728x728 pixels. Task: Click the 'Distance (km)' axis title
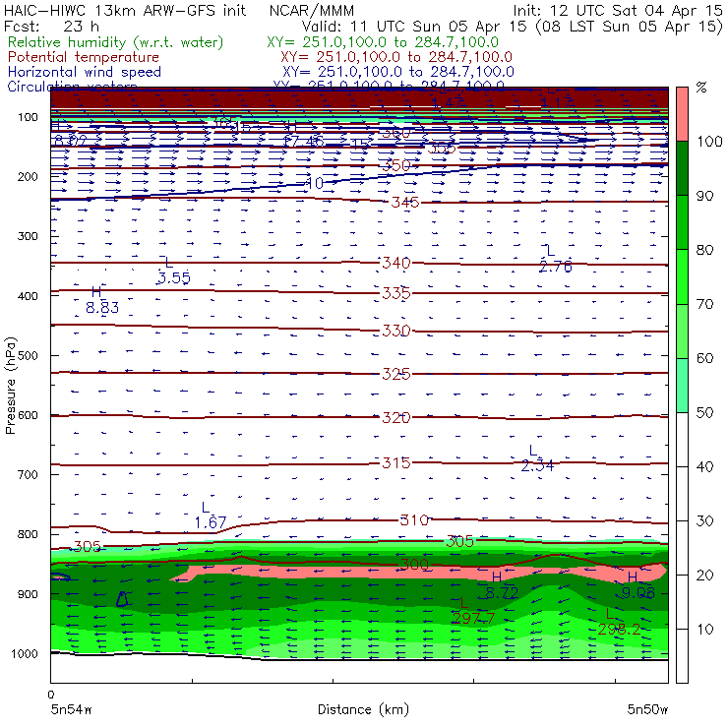[364, 710]
